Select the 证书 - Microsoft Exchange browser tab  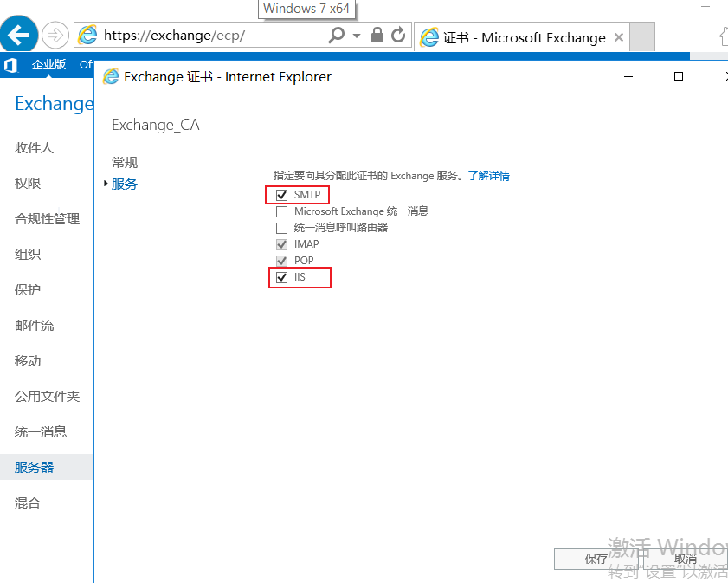(x=522, y=37)
